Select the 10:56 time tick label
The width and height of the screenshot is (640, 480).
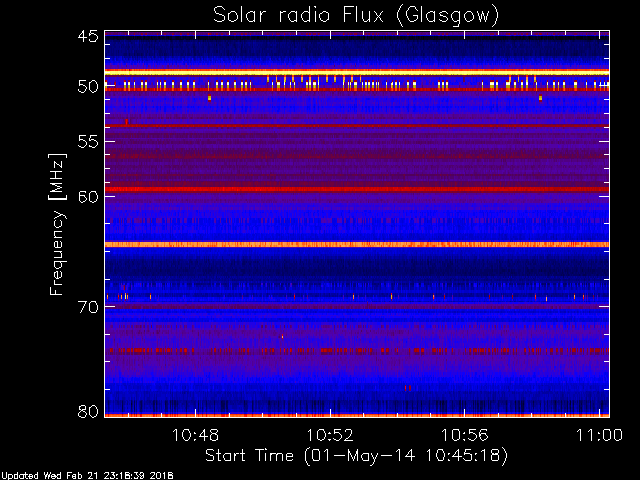[465, 435]
